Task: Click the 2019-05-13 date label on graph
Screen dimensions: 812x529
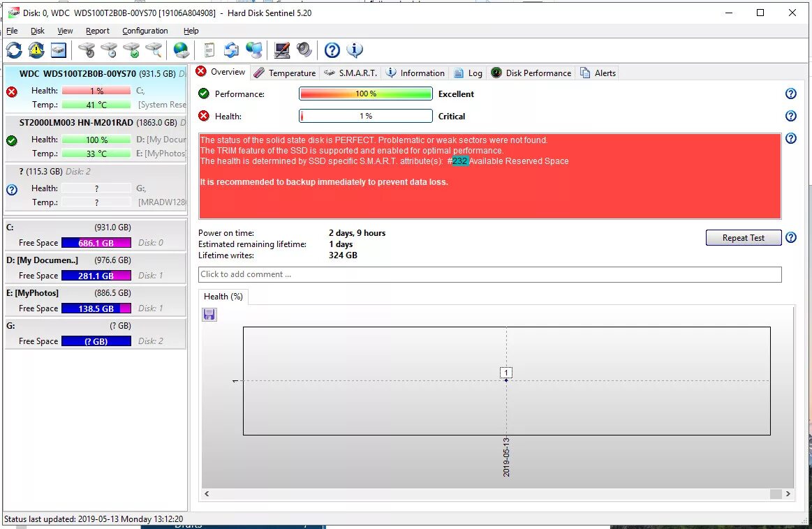Action: click(506, 457)
